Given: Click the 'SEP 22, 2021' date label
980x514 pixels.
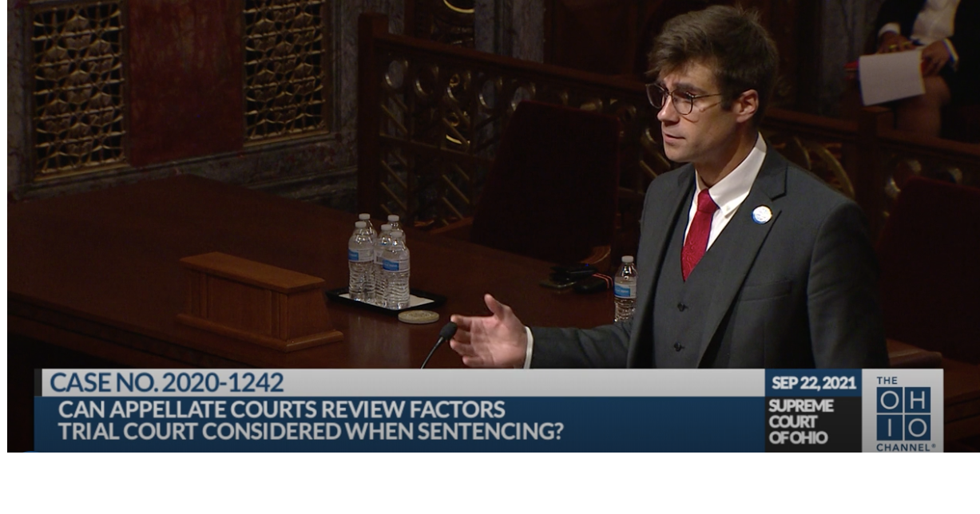Looking at the screenshot, I should click(x=813, y=382).
